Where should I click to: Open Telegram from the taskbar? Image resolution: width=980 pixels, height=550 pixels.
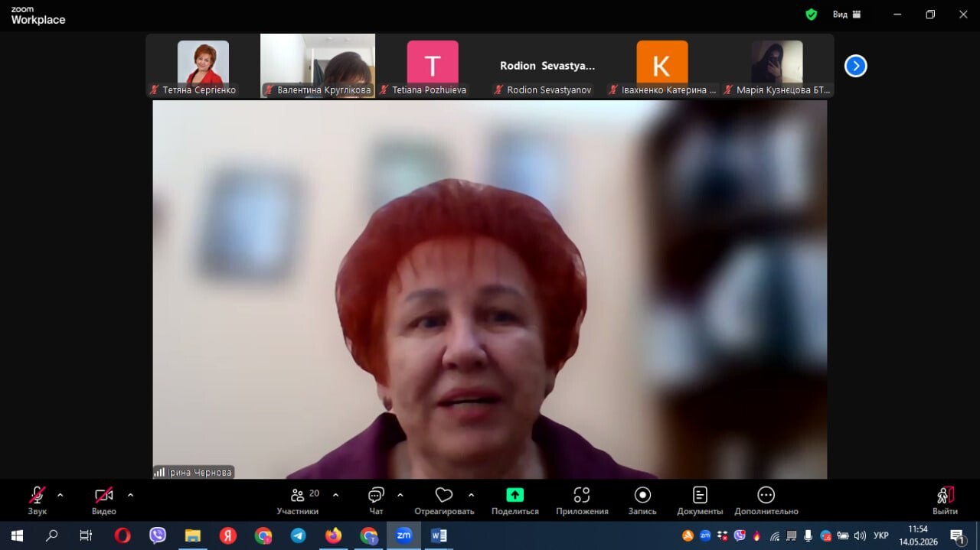click(x=299, y=535)
